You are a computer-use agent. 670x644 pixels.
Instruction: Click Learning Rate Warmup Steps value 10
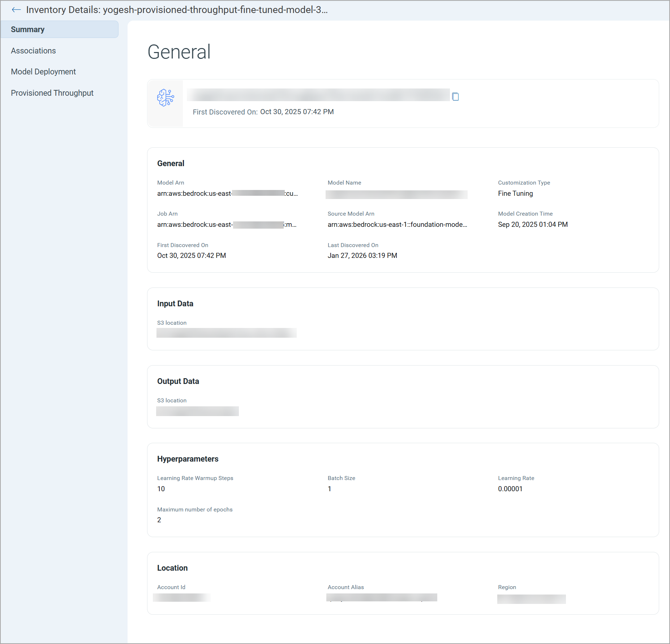pos(161,489)
